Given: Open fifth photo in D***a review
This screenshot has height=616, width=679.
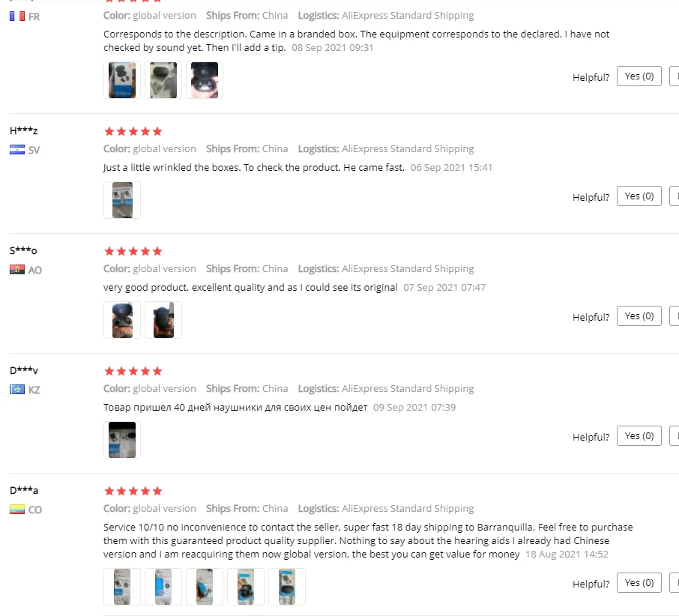Looking at the screenshot, I should (x=287, y=587).
